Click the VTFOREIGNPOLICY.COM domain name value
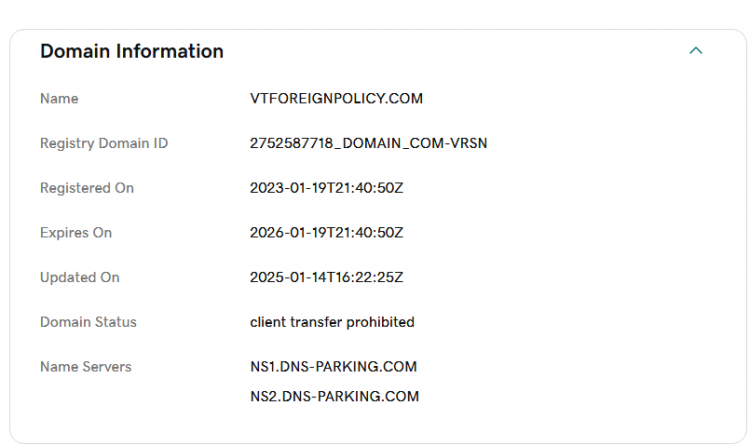750x446 pixels. pyautogui.click(x=336, y=99)
